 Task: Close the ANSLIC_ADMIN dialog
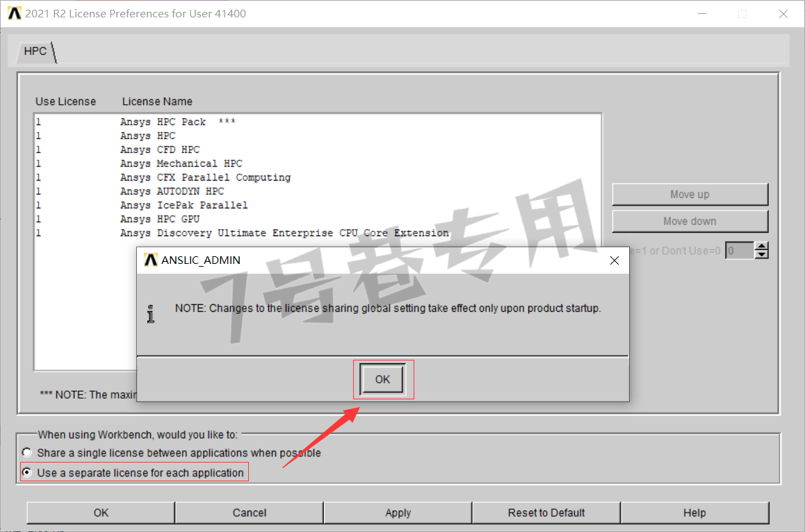[614, 260]
